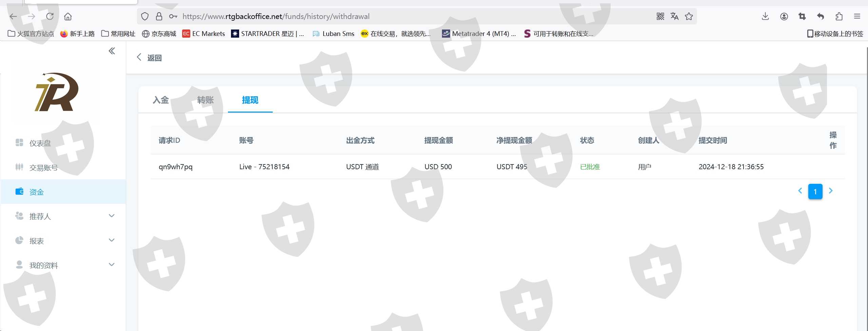Click the candlestick icon beside 交易账号
This screenshot has height=331, width=868.
19,167
